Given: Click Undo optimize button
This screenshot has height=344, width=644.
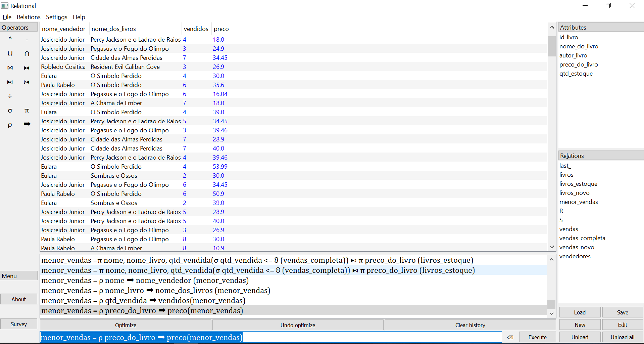Looking at the screenshot, I should [298, 325].
